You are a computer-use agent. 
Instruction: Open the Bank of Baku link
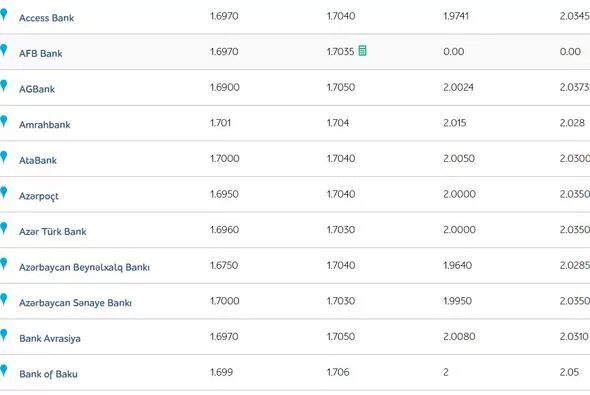tap(48, 374)
